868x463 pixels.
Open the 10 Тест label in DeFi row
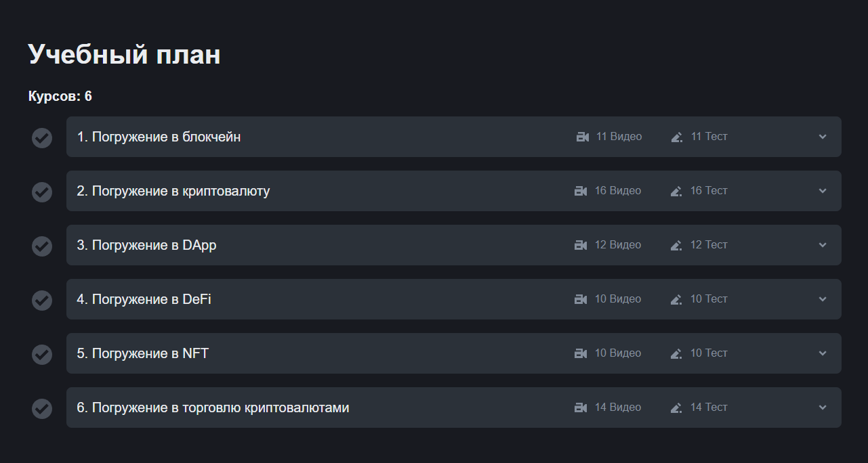coord(709,299)
